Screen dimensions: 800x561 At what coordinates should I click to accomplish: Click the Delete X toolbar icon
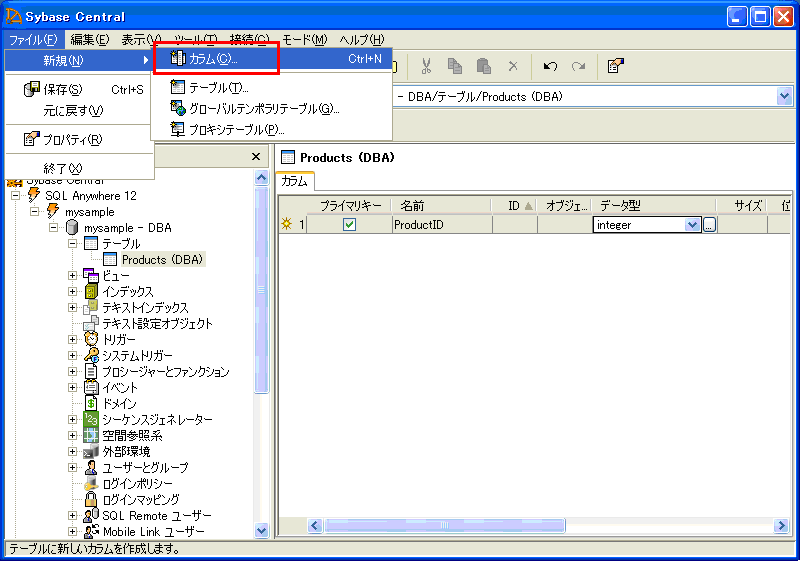pos(513,66)
